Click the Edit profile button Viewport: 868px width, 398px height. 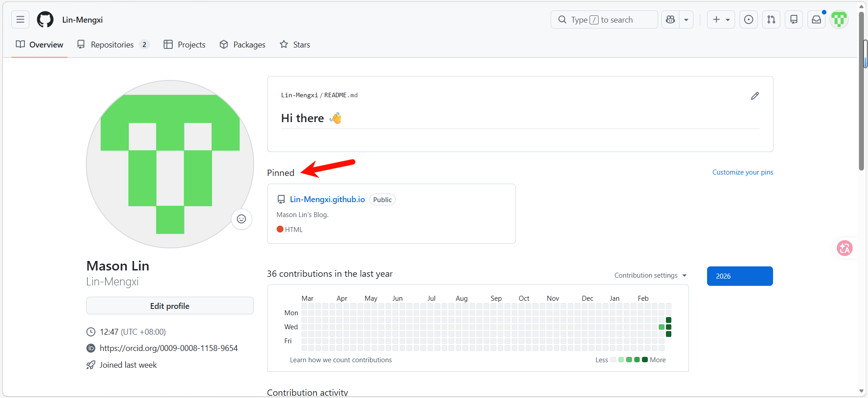[170, 306]
